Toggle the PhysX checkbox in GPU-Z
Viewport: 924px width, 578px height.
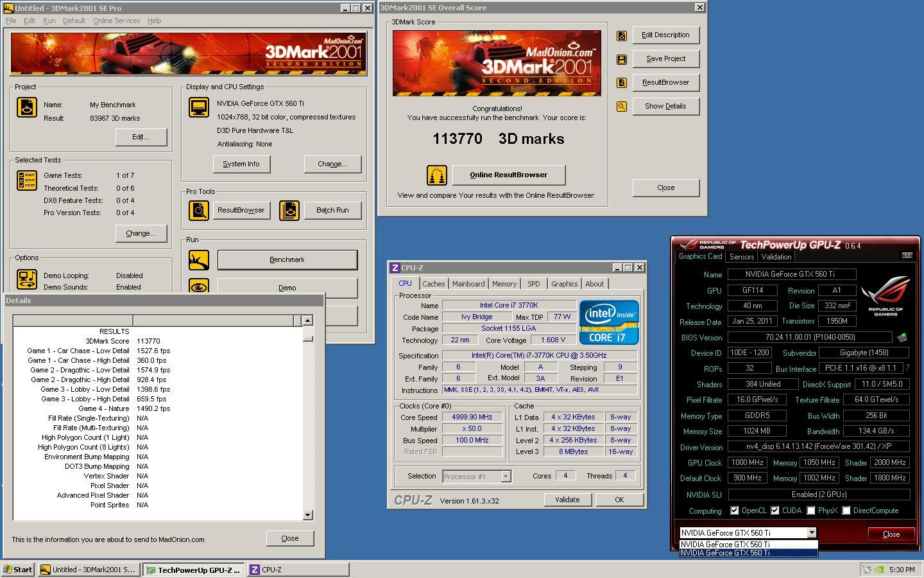coord(811,511)
